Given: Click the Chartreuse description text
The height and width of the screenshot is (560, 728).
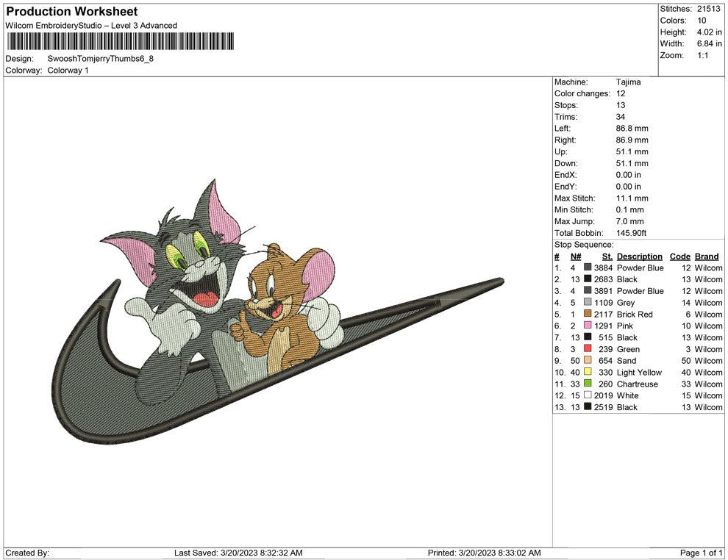Looking at the screenshot, I should coord(637,384).
